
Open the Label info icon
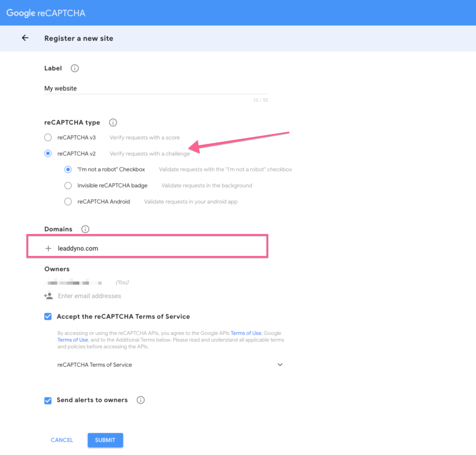point(75,68)
